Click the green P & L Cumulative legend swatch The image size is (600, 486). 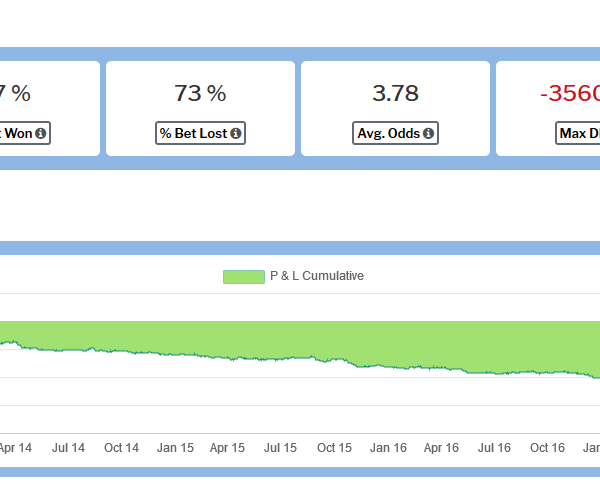243,277
